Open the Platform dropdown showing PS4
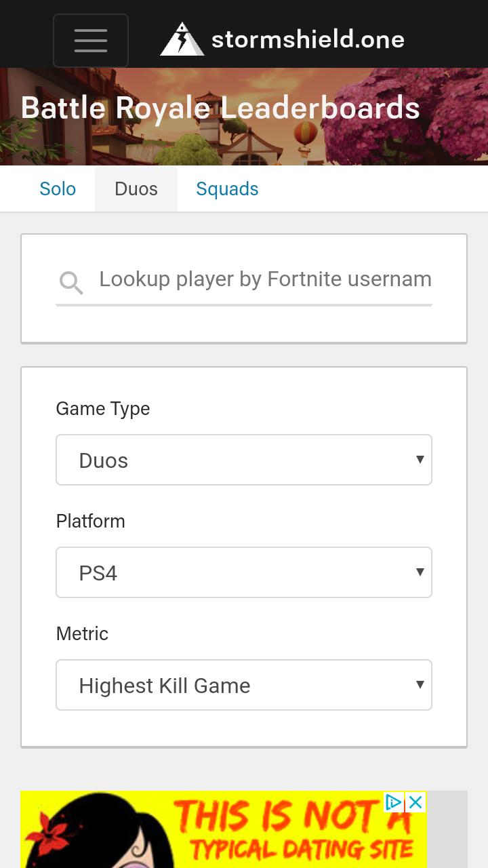The height and width of the screenshot is (868, 488). pos(244,572)
